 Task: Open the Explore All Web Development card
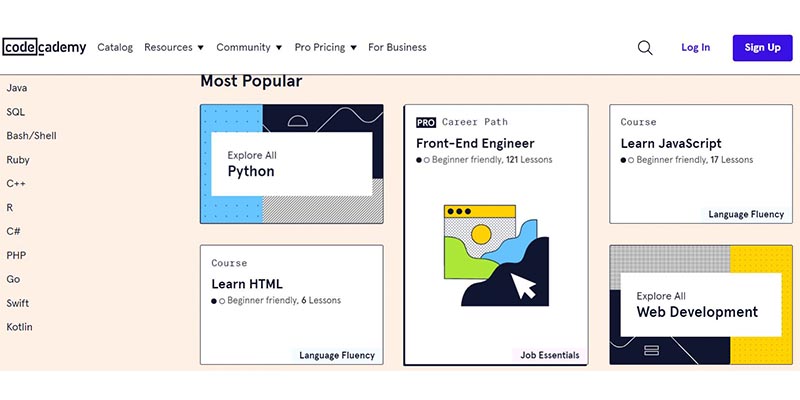click(x=701, y=305)
